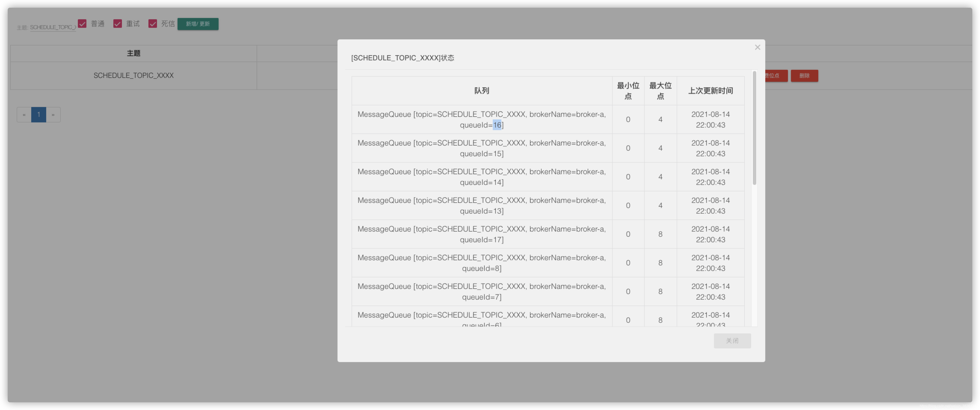Screen dimensions: 980x410
Task: Click the 新增/更新 button
Action: point(198,24)
